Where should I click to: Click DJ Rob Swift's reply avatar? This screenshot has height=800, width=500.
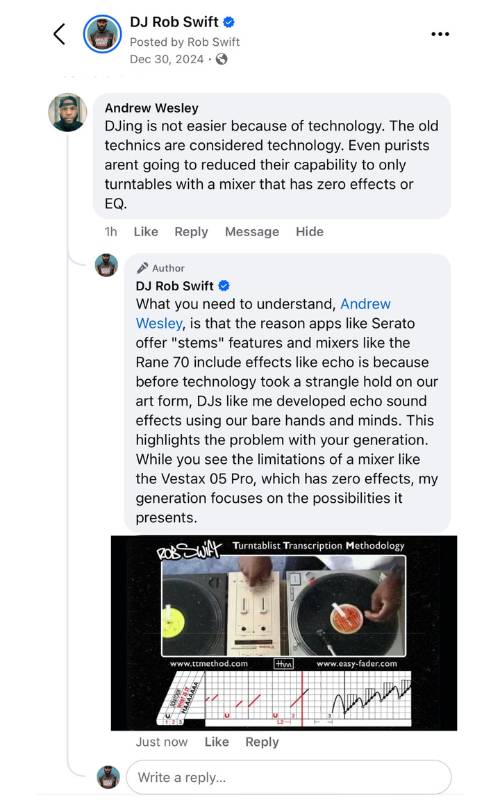pyautogui.click(x=107, y=265)
